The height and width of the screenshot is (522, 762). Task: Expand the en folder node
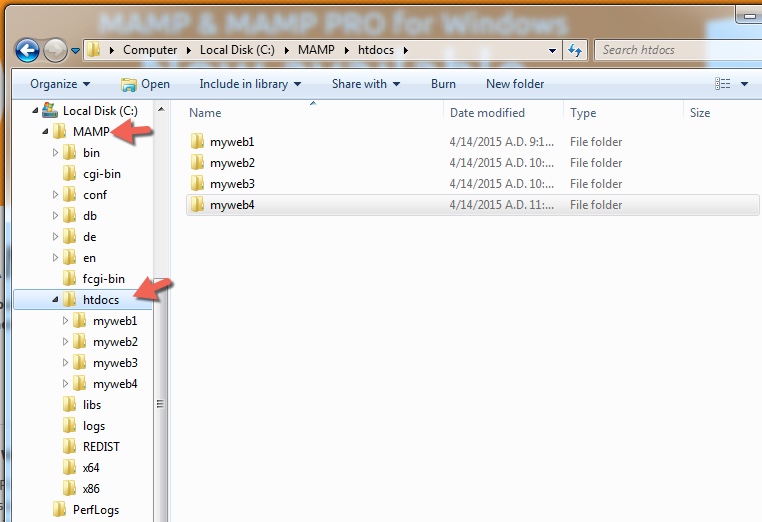55,257
